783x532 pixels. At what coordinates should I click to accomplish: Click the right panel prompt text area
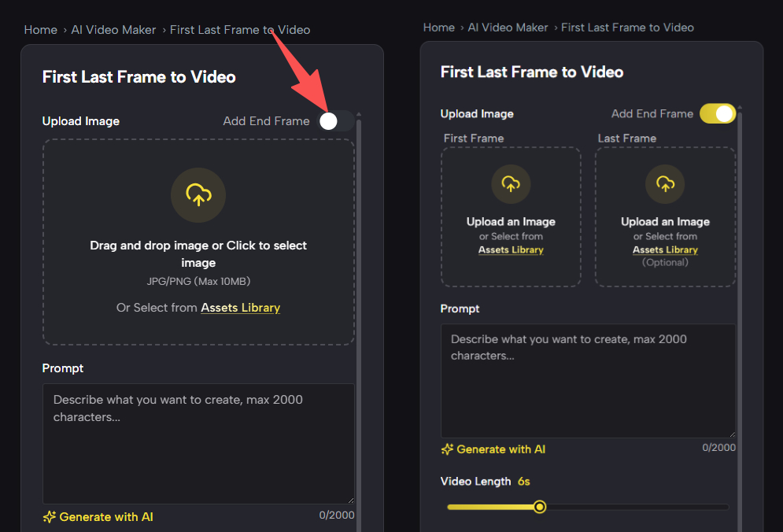(588, 381)
